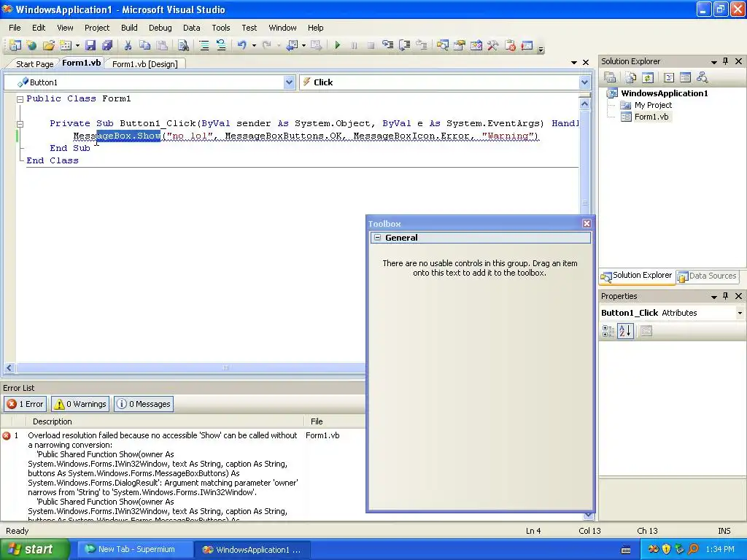Open the Button1_Click Attributes object dropdown

(x=740, y=313)
